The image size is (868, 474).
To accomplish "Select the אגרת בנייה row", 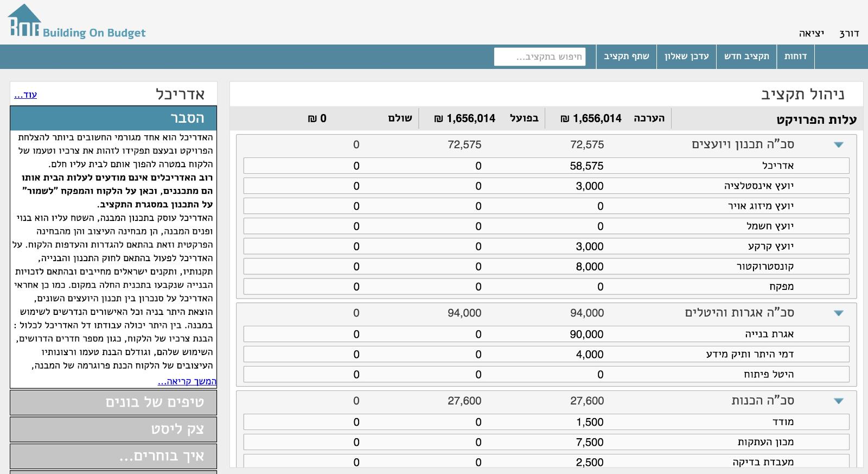I will point(546,334).
